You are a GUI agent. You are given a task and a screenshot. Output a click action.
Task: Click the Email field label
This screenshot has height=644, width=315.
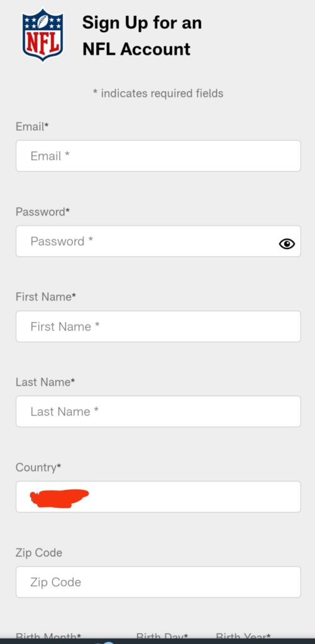(32, 126)
